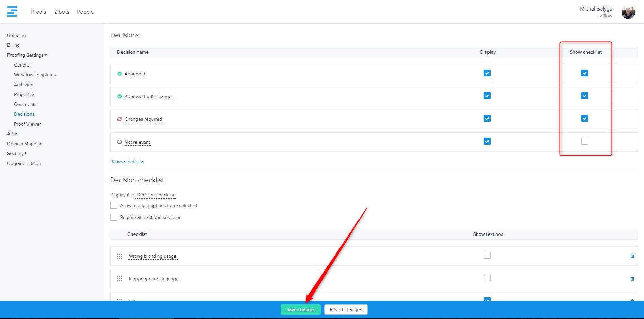Collapse the Proofing Settings section

[27, 55]
